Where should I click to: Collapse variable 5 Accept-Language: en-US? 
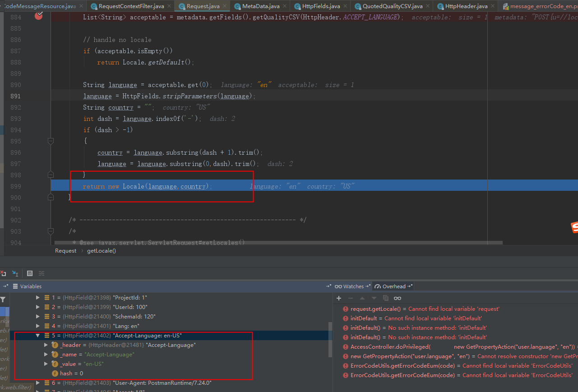pos(37,336)
